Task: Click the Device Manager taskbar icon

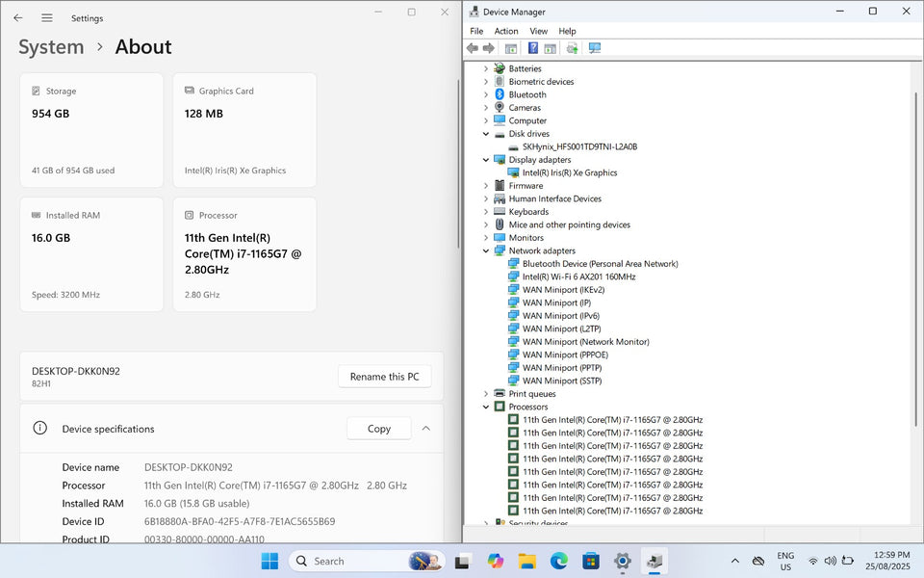Action: [654, 561]
